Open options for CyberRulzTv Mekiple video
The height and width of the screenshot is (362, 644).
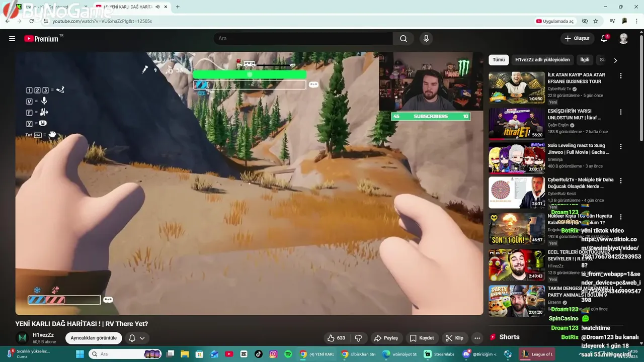[x=621, y=180]
